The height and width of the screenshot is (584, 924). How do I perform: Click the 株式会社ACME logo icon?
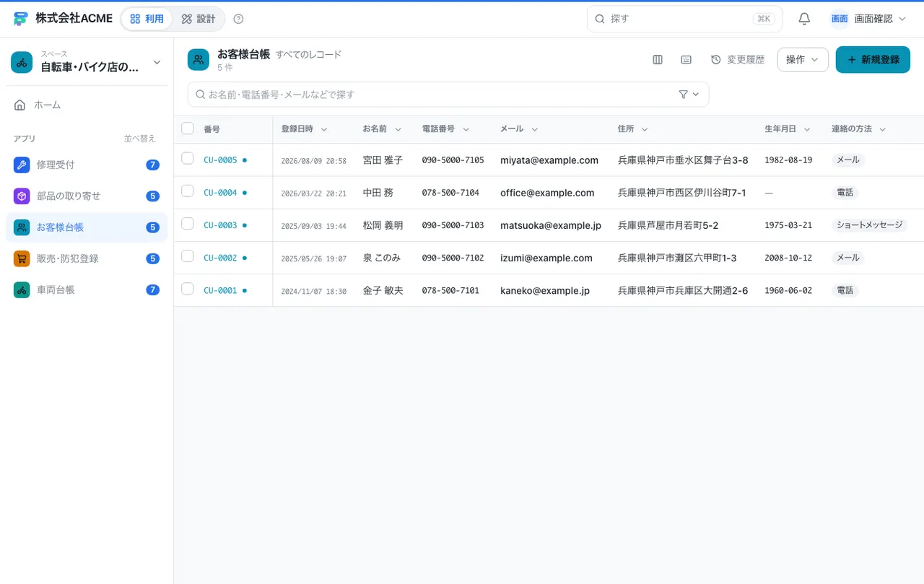[21, 19]
